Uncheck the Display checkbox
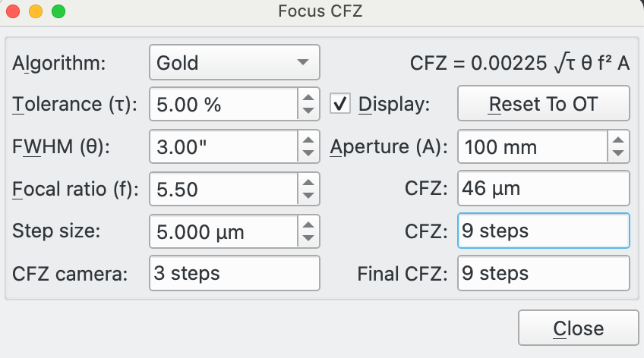The image size is (644, 358). click(x=341, y=104)
